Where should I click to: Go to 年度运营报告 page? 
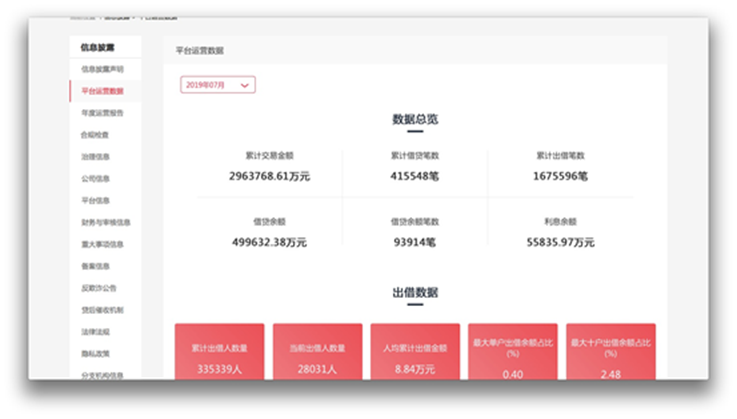tap(102, 113)
